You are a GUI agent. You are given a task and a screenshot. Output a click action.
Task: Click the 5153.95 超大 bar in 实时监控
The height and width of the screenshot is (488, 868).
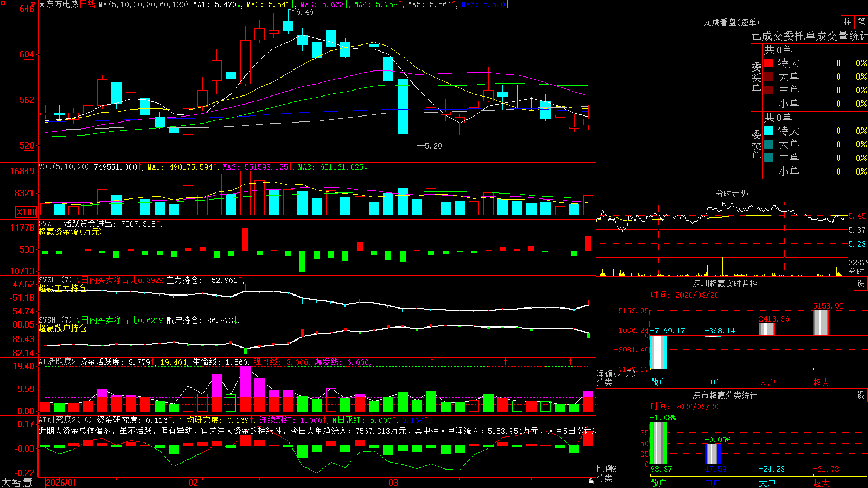[821, 323]
